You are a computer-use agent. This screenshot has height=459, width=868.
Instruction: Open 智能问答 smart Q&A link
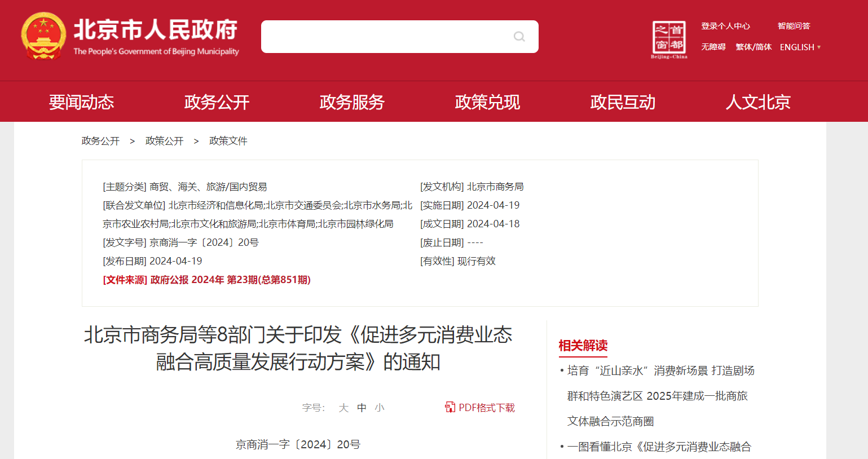794,26
